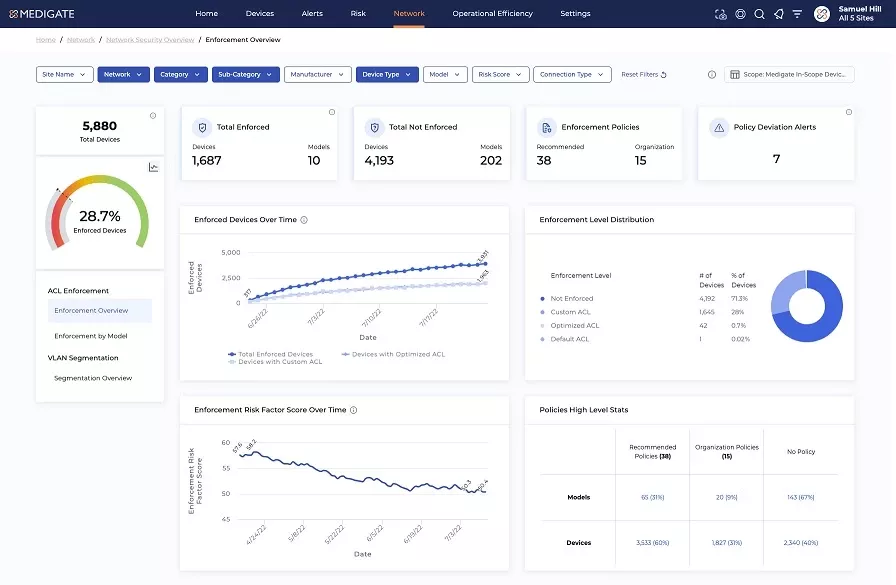The width and height of the screenshot is (896, 585).
Task: Go to the Devices tab
Action: point(260,14)
